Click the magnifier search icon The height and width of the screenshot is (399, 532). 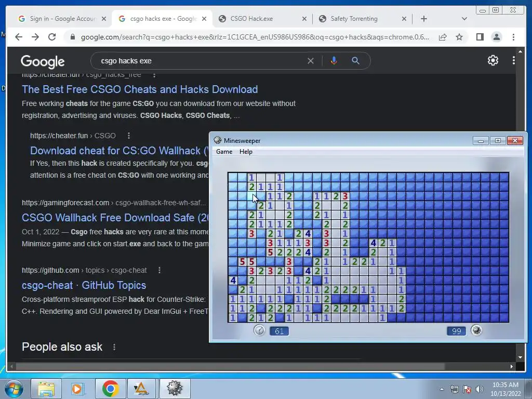click(x=355, y=61)
